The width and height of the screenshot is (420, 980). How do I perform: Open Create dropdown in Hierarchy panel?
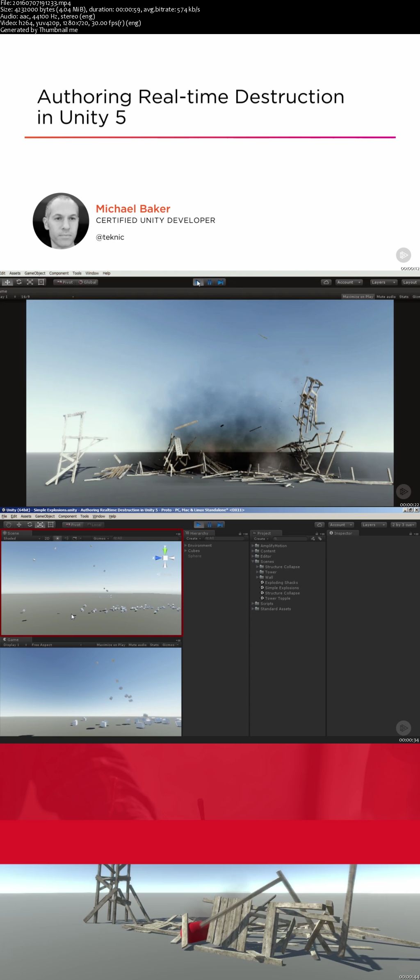[194, 539]
